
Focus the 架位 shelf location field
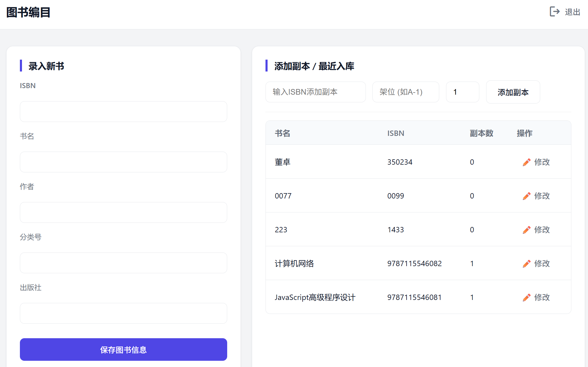(405, 92)
